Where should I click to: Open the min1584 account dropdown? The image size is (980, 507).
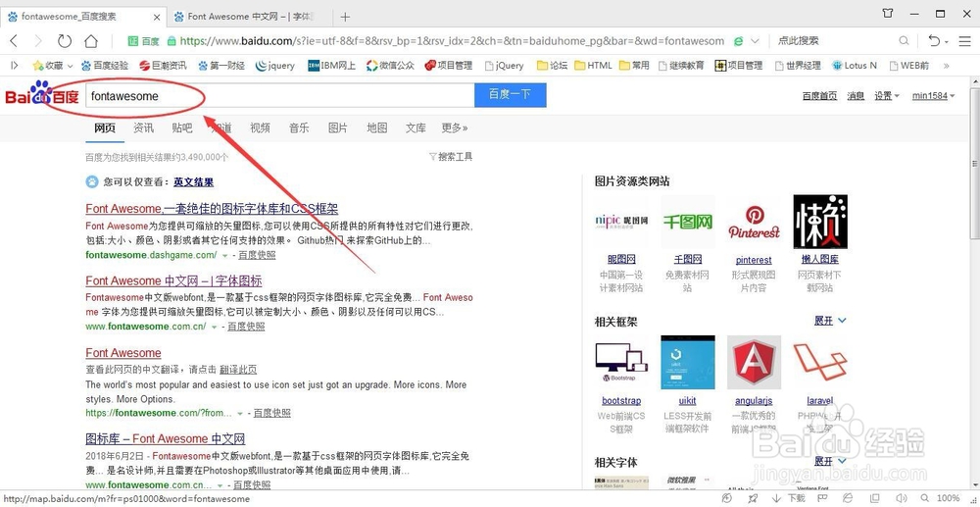934,96
